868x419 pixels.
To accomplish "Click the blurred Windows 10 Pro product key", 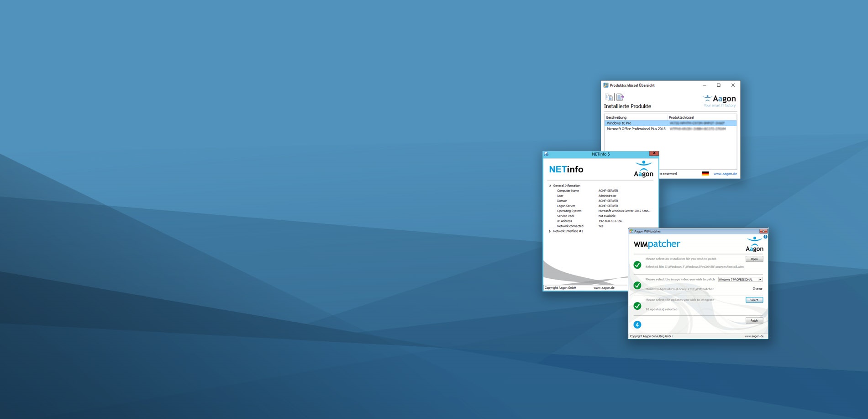I will tap(697, 123).
